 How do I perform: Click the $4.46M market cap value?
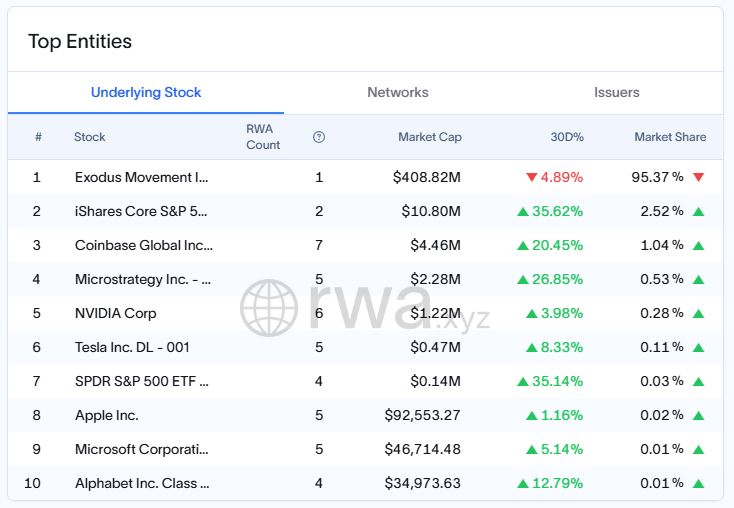coord(435,245)
